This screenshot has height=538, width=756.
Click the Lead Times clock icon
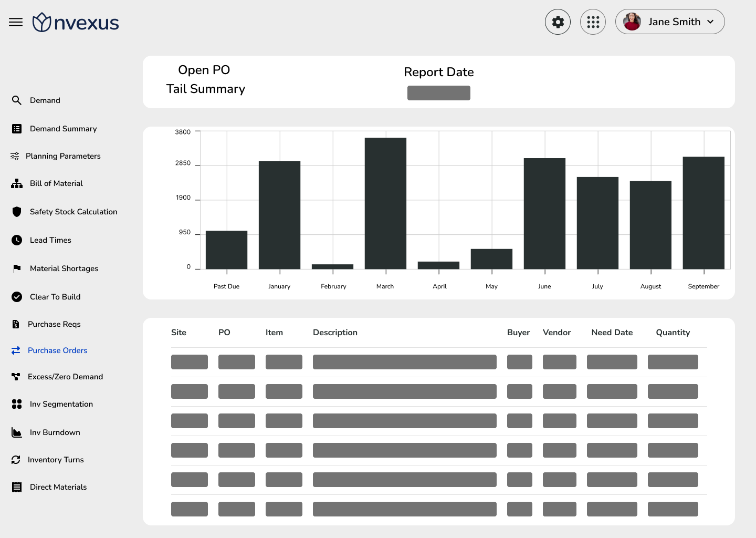[x=17, y=240]
